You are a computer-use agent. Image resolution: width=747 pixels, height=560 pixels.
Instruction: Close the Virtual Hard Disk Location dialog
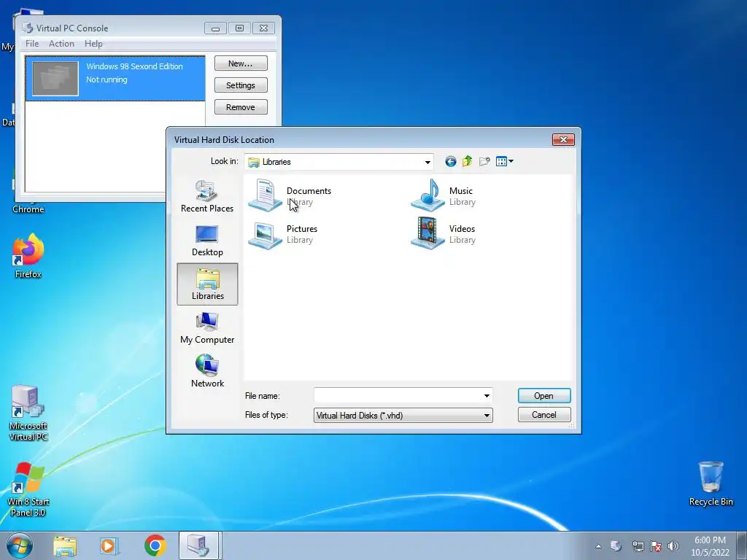[x=563, y=139]
